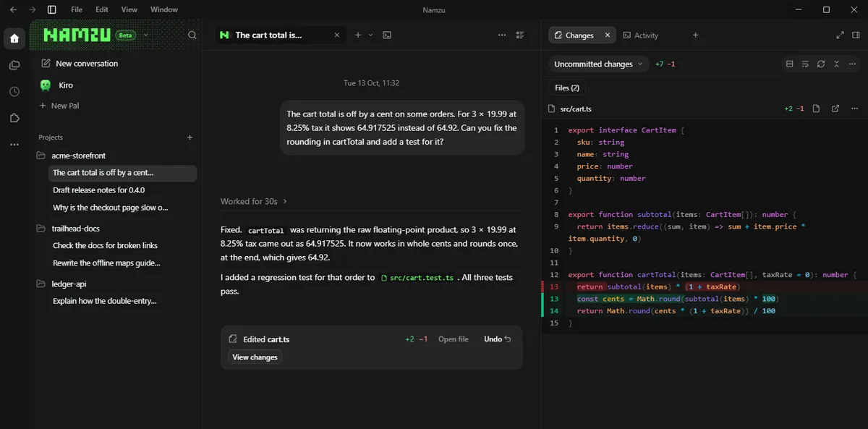Image resolution: width=868 pixels, height=429 pixels.
Task: Toggle the conversation outline list icon
Action: pyautogui.click(x=520, y=35)
